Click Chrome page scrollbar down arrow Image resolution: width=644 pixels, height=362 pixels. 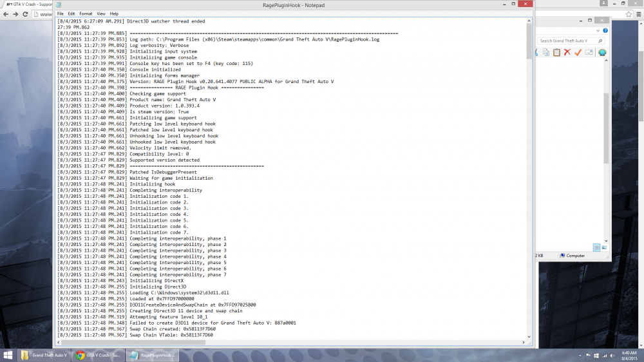click(641, 346)
